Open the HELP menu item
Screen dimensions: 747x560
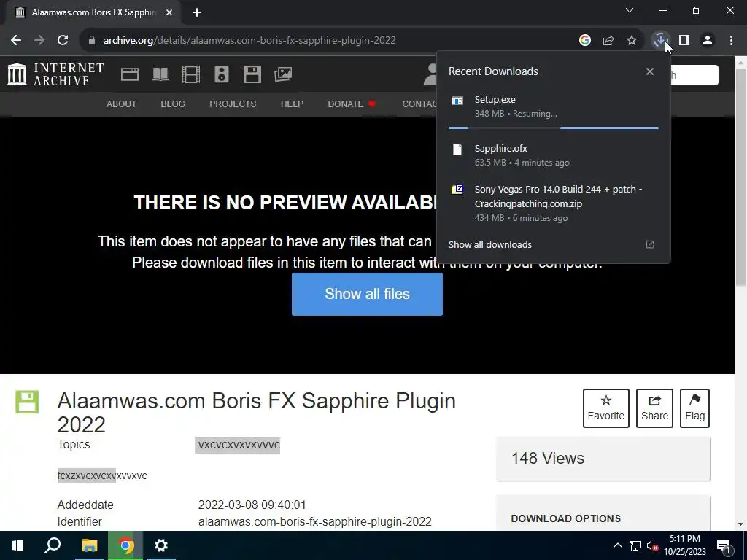pyautogui.click(x=292, y=104)
